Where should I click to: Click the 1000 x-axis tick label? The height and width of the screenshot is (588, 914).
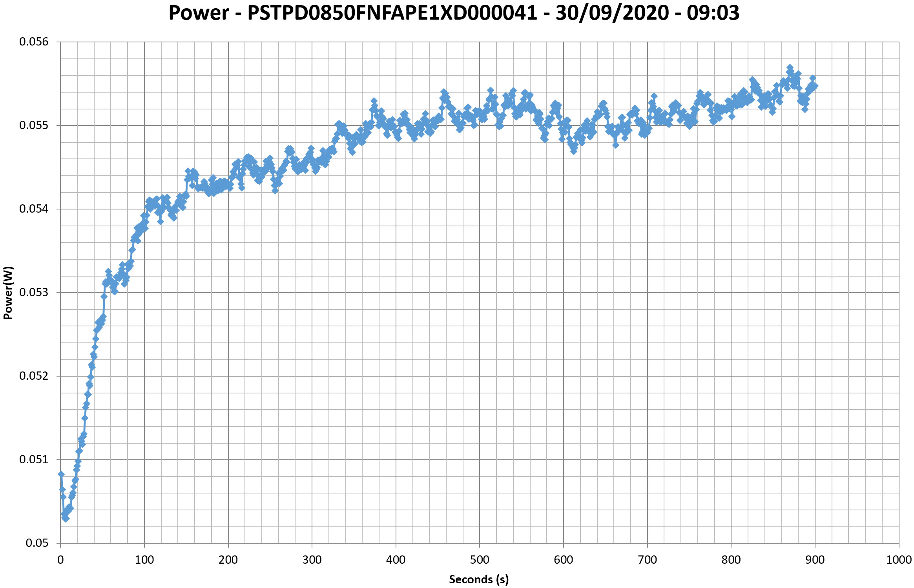point(899,560)
